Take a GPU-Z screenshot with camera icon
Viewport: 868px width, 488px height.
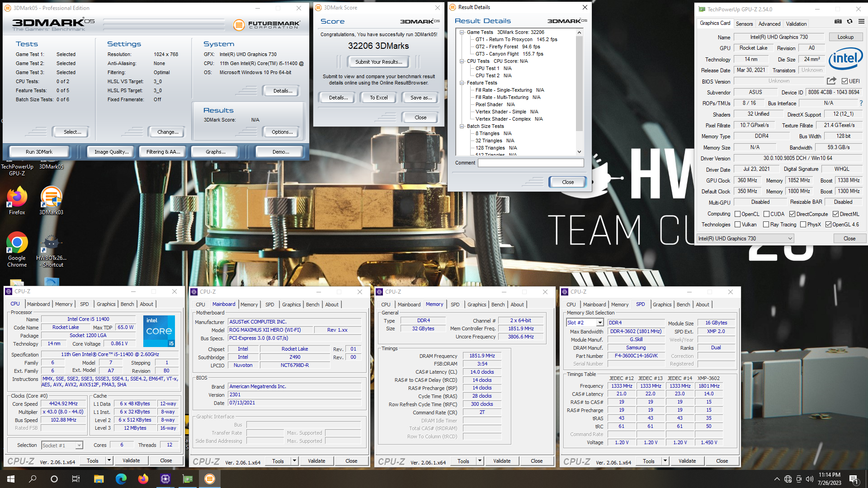838,21
